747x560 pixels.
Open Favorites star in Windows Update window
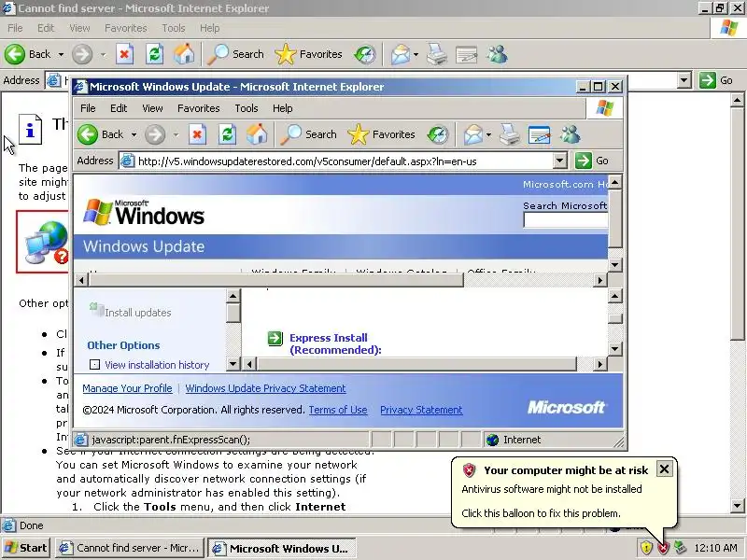pyautogui.click(x=359, y=134)
